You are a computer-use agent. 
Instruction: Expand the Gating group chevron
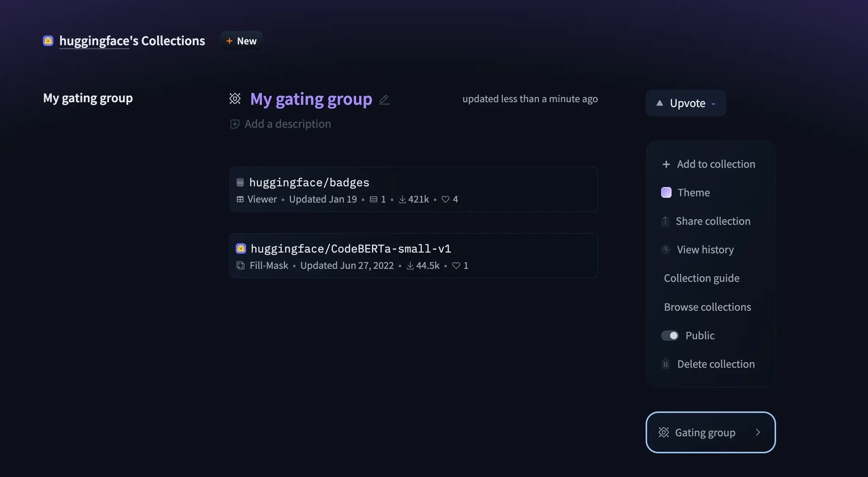click(x=758, y=432)
